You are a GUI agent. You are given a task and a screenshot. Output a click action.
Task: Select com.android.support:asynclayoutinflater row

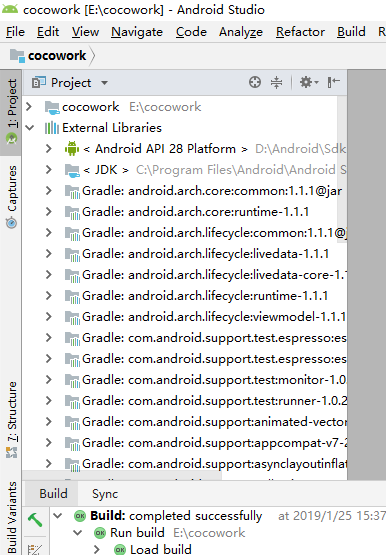point(184,463)
